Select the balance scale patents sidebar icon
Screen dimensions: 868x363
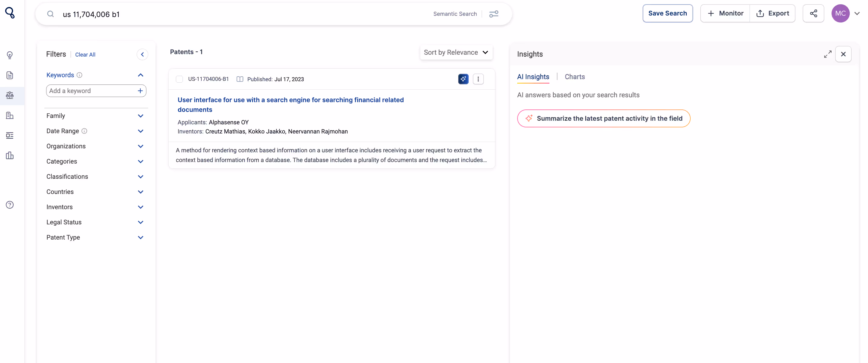(10, 95)
